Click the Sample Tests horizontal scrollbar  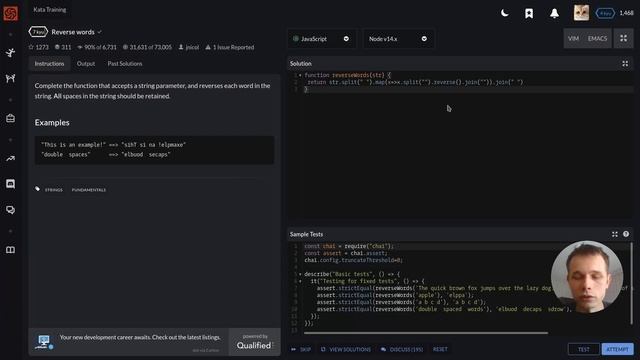point(426,333)
